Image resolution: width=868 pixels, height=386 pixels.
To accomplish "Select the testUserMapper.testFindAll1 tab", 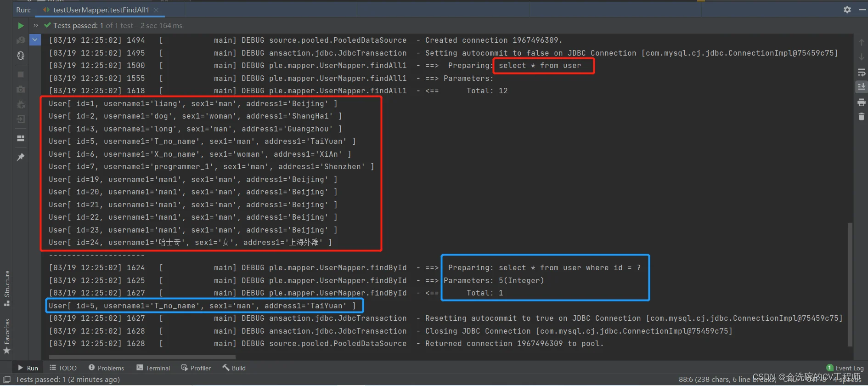I will [101, 10].
